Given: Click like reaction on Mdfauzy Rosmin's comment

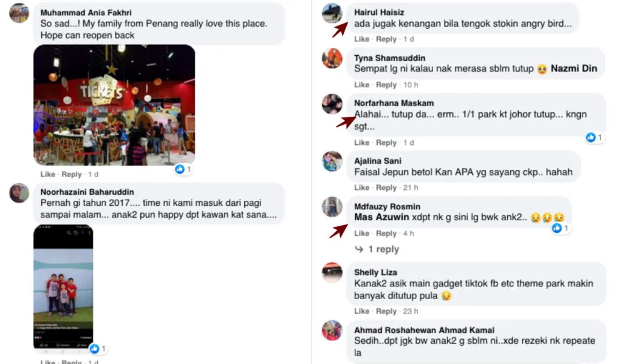Looking at the screenshot, I should (561, 228).
